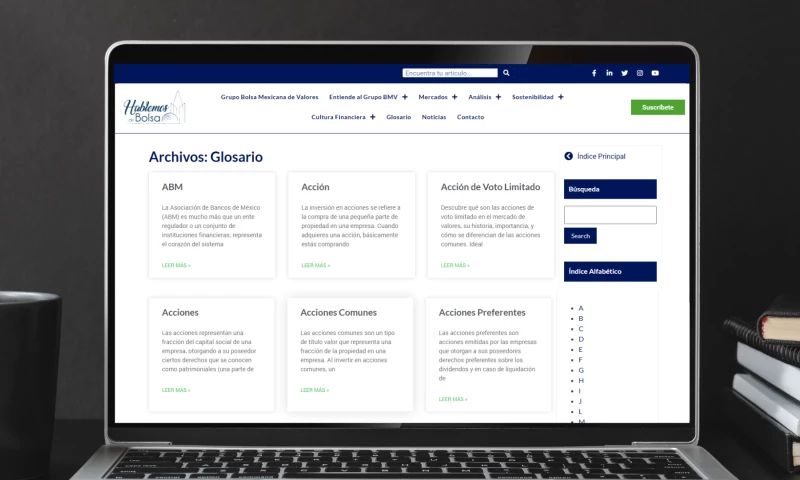Viewport: 800px width, 480px height.
Task: Click the sidebar Search button
Action: [580, 236]
